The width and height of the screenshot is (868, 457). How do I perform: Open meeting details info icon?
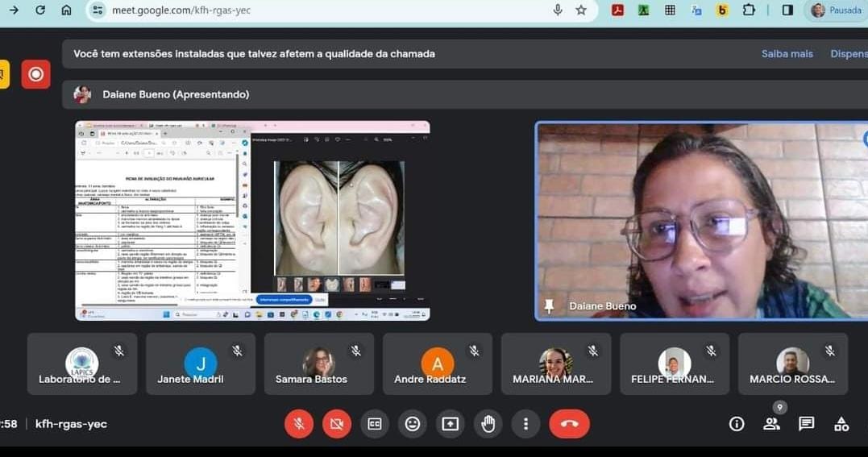click(x=736, y=424)
